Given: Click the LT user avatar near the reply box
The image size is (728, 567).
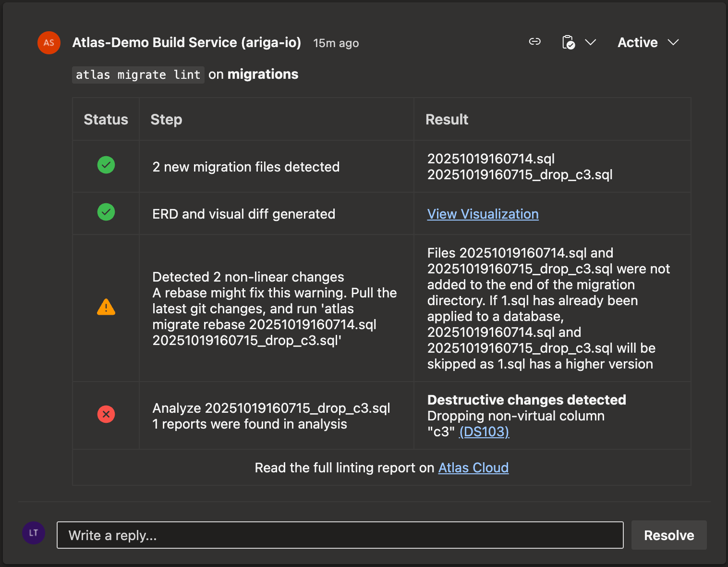Looking at the screenshot, I should pyautogui.click(x=33, y=533).
